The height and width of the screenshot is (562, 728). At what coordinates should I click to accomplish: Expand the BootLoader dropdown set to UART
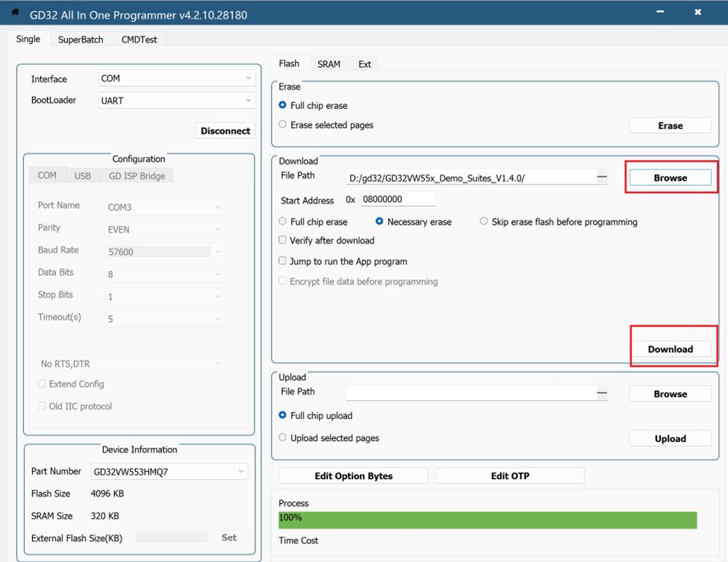click(x=177, y=100)
